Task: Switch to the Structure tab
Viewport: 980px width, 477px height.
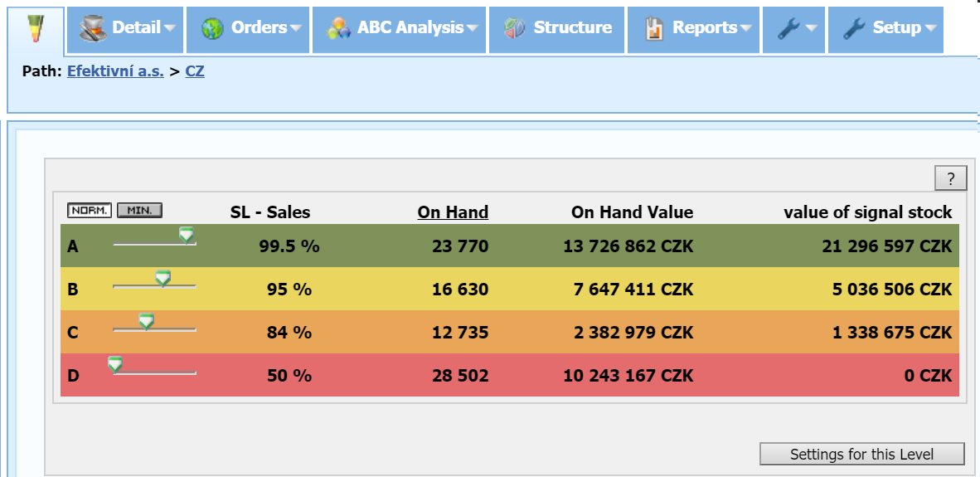Action: tap(572, 28)
